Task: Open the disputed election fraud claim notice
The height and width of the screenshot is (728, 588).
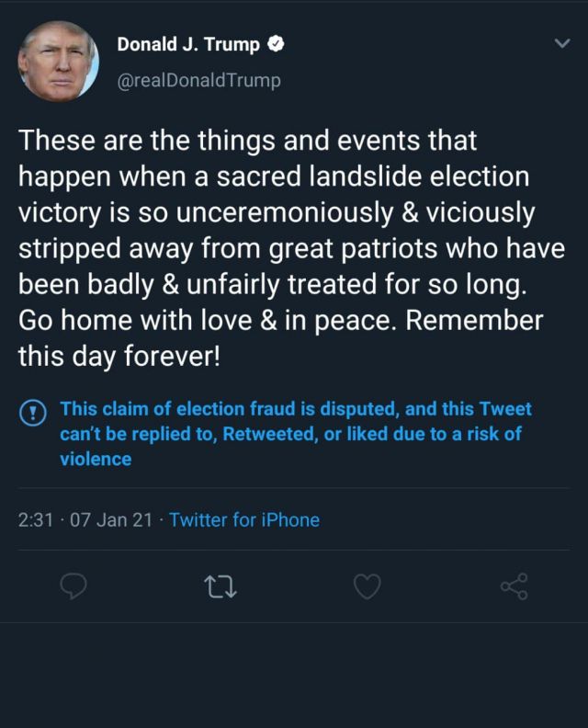Action: 295,409
